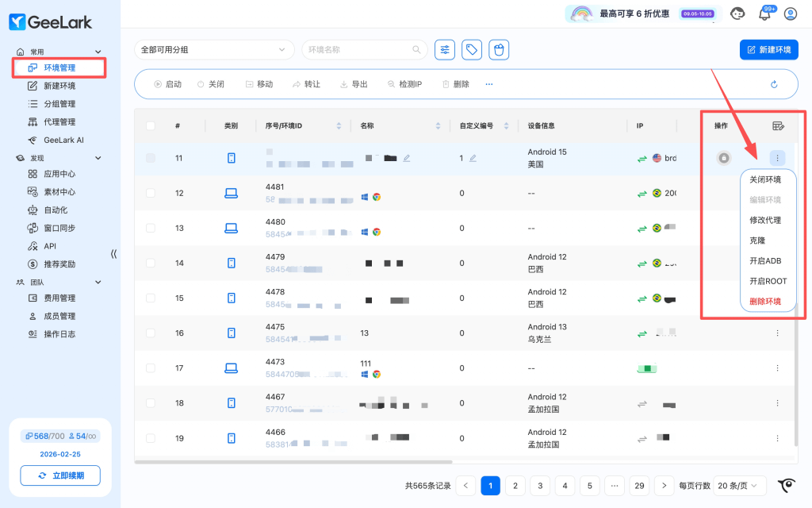The width and height of the screenshot is (812, 508).
Task: Click three-dot actions for row 16
Action: click(x=777, y=333)
